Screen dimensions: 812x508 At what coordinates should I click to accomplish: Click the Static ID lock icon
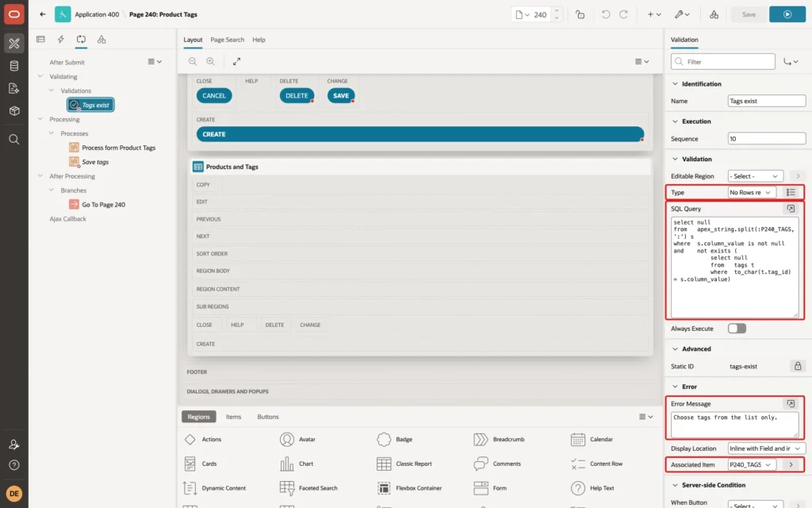798,366
